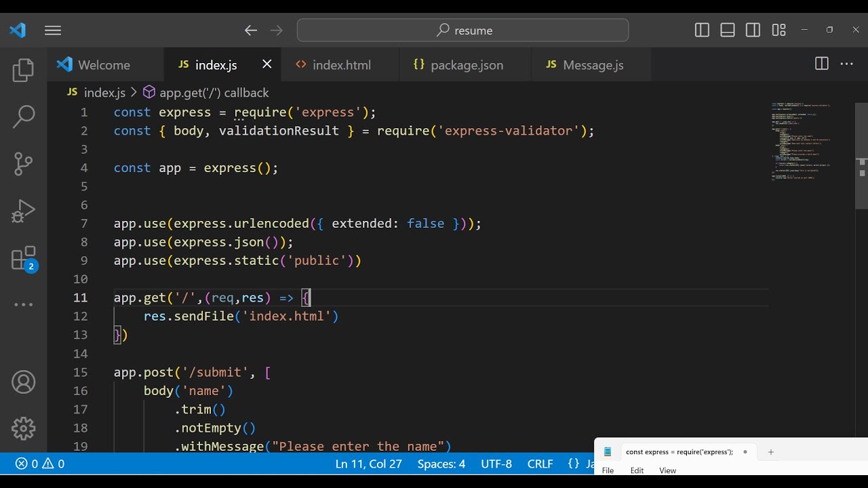This screenshot has height=488, width=868.
Task: Click the hamburger application menu
Action: pos(53,30)
